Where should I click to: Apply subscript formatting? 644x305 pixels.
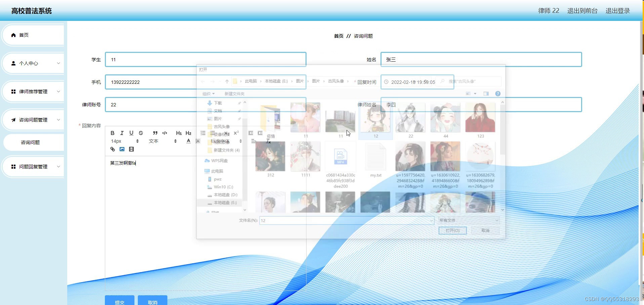point(227,133)
